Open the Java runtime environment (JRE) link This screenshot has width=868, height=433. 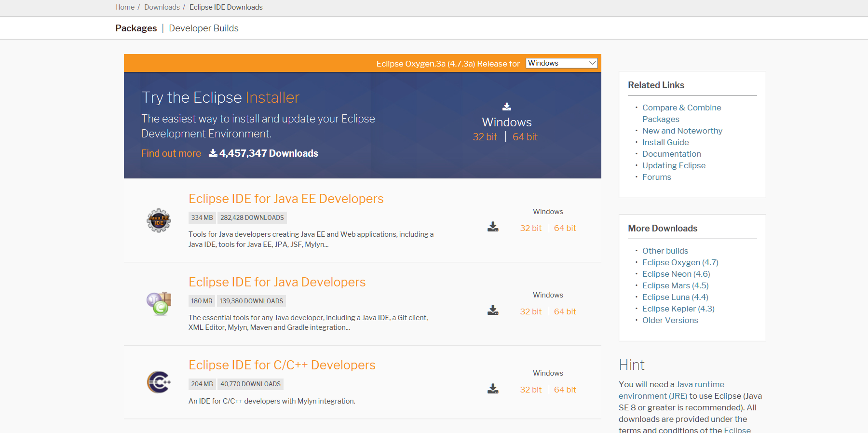(x=672, y=390)
